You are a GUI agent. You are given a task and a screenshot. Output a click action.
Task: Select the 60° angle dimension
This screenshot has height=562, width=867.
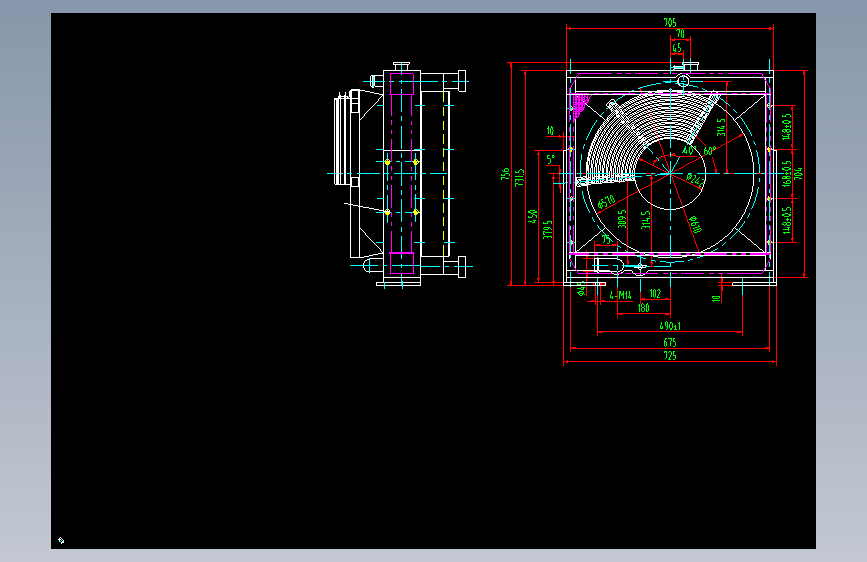point(709,151)
